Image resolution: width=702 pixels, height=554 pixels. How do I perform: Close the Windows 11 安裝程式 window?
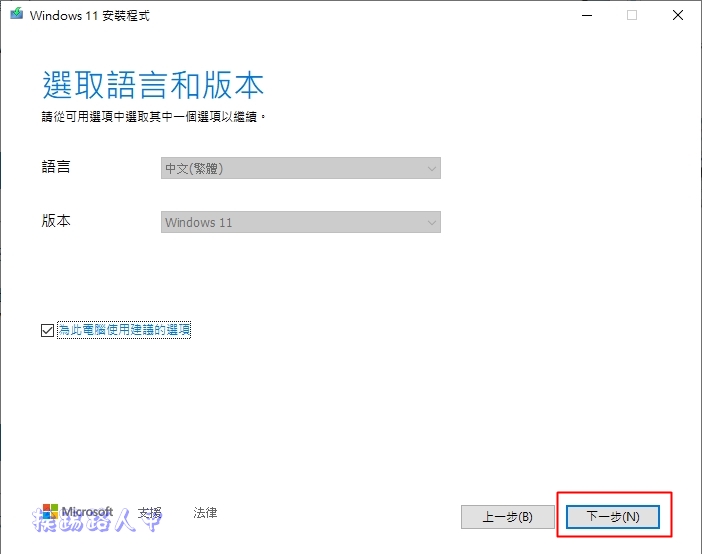pyautogui.click(x=678, y=15)
